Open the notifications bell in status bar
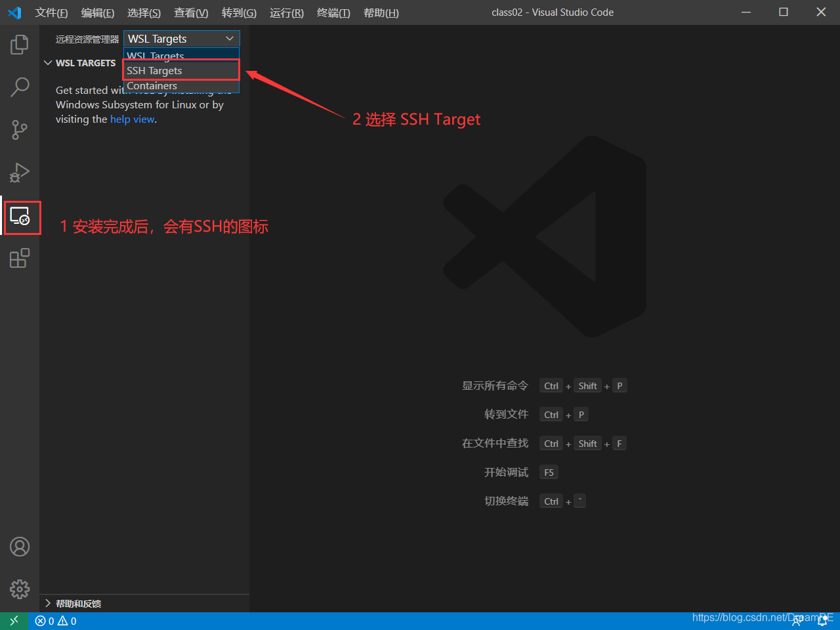The height and width of the screenshot is (630, 840). pos(822,621)
